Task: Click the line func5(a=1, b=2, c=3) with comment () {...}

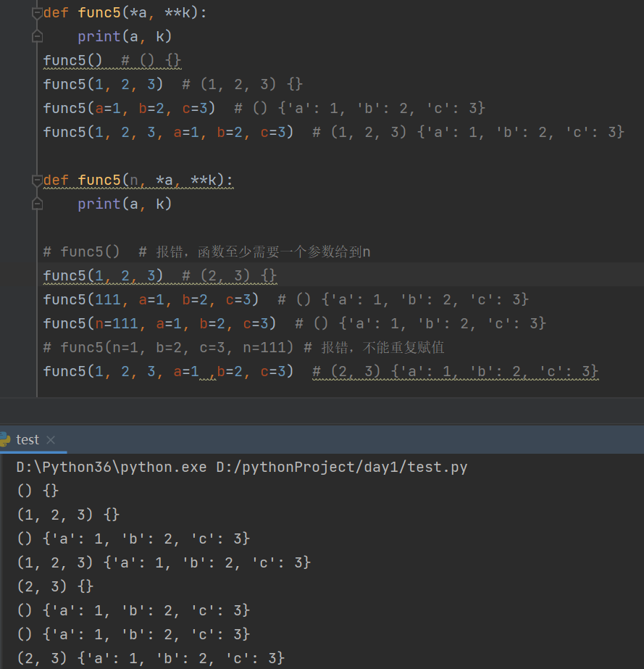Action: [x=264, y=109]
